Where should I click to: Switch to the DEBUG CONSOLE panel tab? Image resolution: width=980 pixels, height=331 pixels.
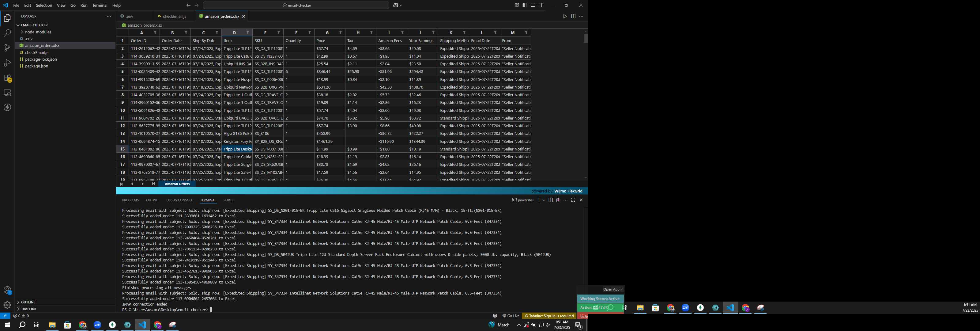179,200
